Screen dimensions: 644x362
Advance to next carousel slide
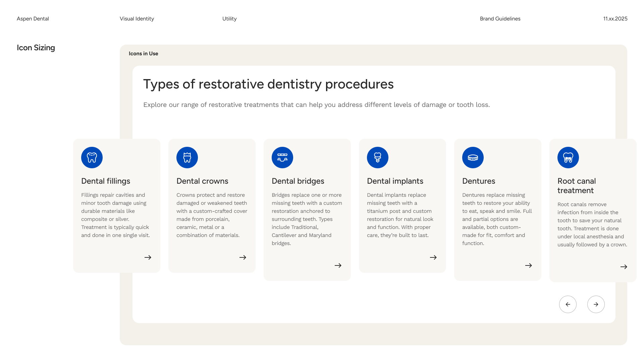596,304
